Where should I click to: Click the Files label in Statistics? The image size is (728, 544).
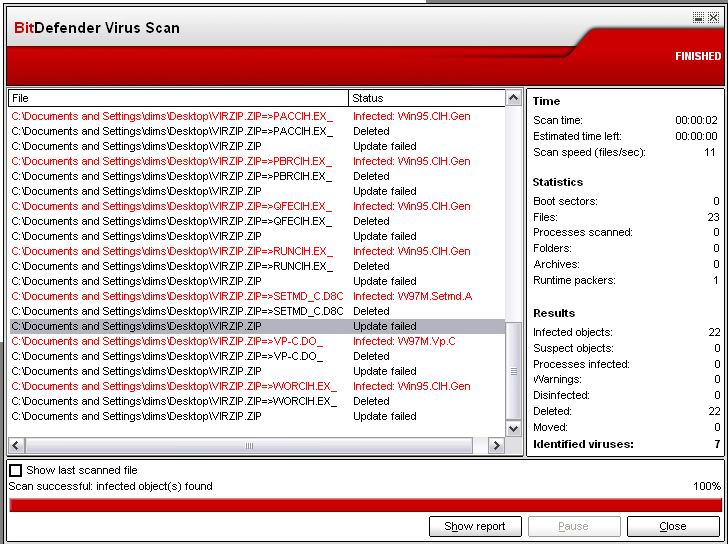point(545,217)
